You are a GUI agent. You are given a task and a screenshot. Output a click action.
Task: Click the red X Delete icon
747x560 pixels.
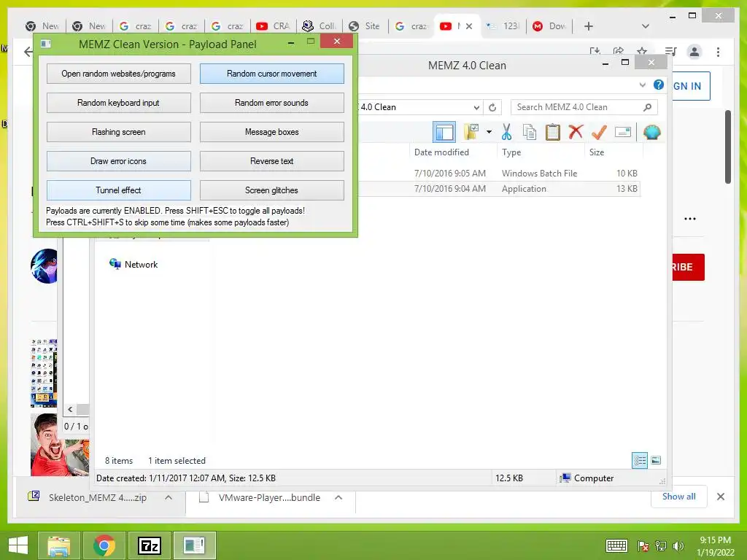click(576, 131)
